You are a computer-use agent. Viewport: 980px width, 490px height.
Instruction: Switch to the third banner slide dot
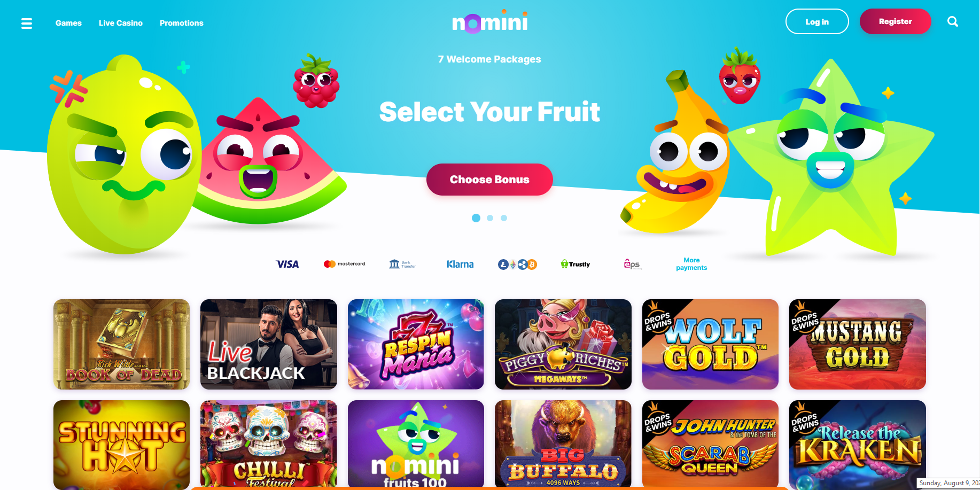tap(504, 218)
